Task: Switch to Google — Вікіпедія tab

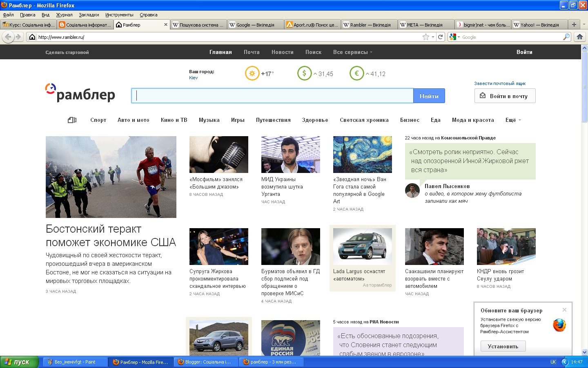Action: point(255,25)
